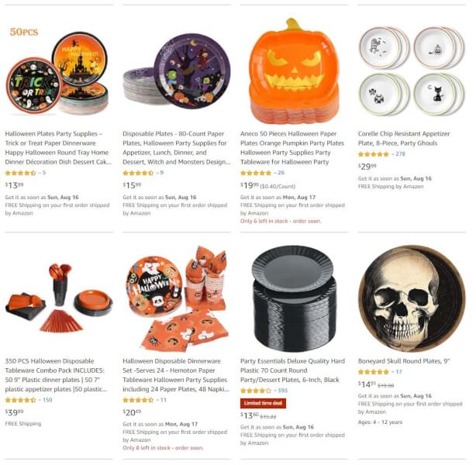Open Party Essentials Deluxe Quality plates title

click(292, 370)
